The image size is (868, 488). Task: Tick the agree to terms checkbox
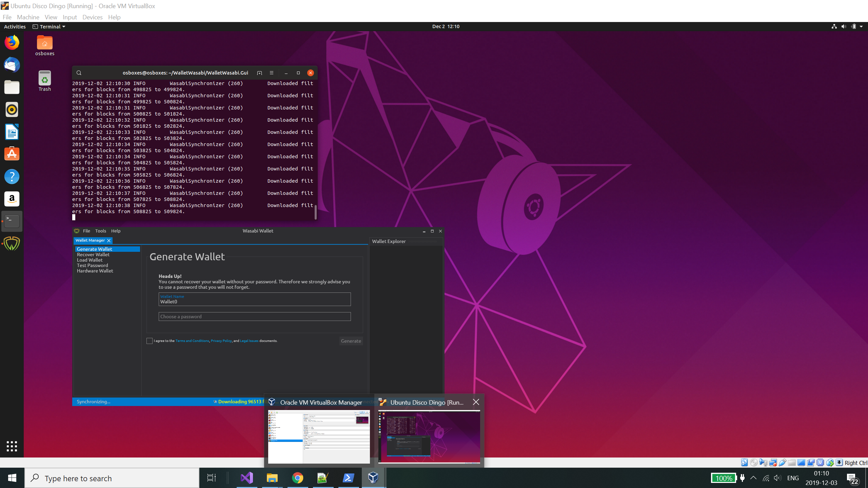point(150,341)
